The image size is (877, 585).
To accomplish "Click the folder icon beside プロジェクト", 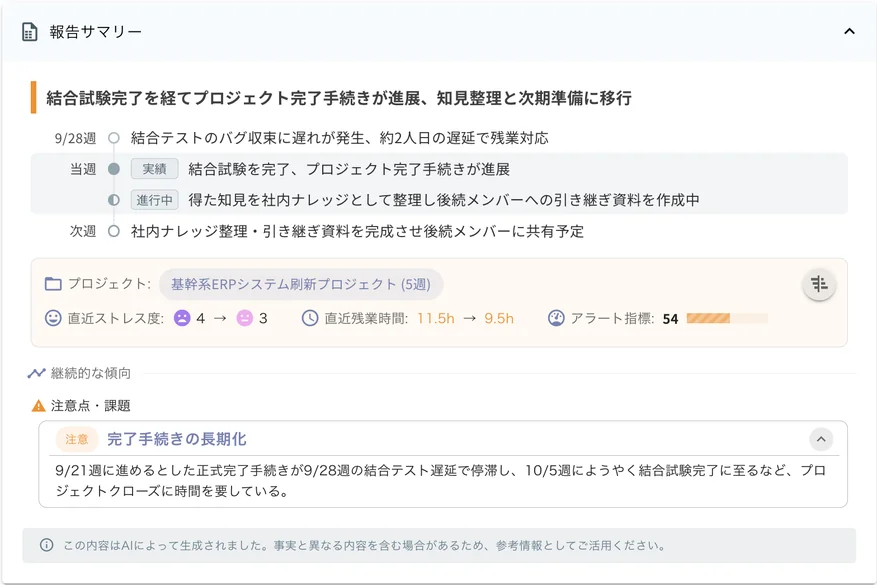I will pos(53,284).
